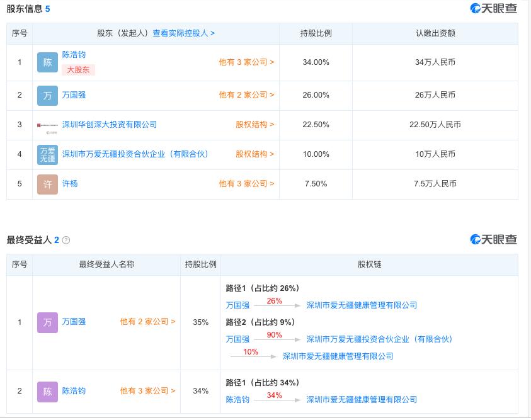
Task: Expand 陈浩钧's 他有 3 家公司 in shareholder list
Action: coord(246,62)
